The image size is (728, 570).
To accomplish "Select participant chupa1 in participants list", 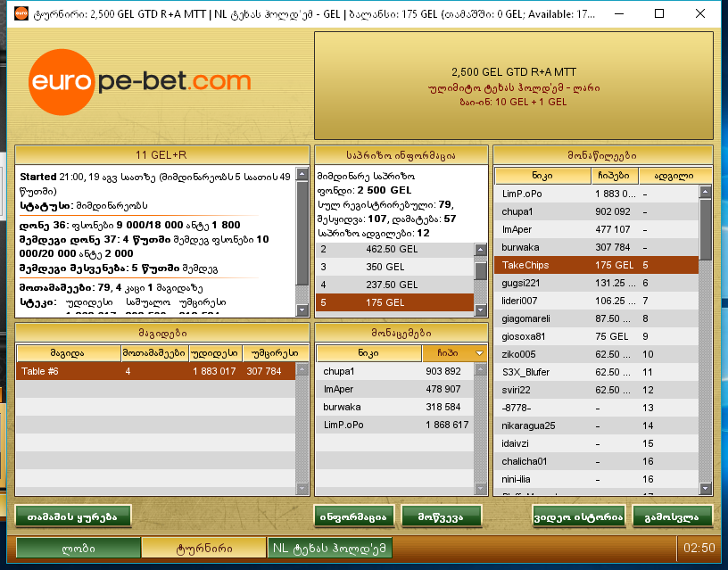I will pyautogui.click(x=597, y=211).
